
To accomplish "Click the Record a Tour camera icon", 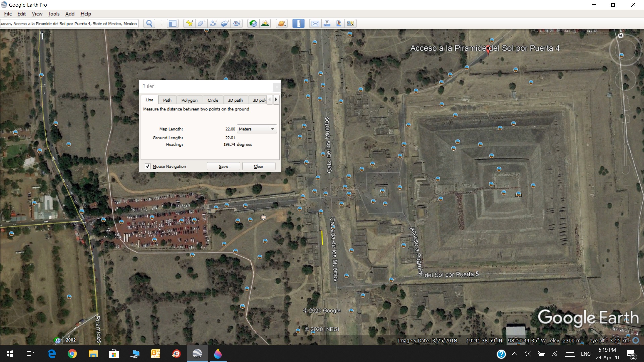I will (237, 23).
